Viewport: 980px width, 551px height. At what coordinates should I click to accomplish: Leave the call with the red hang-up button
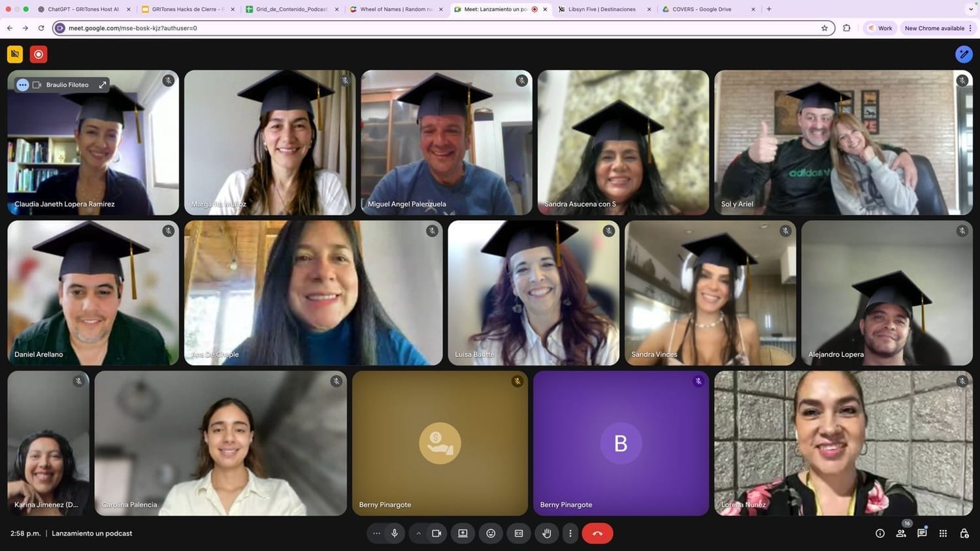coord(597,533)
